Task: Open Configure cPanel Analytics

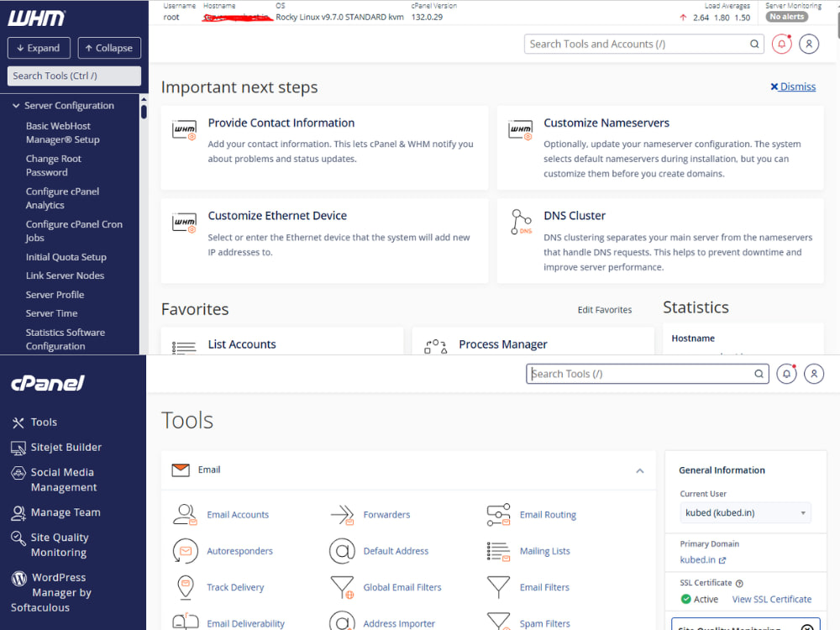Action: pyautogui.click(x=62, y=198)
